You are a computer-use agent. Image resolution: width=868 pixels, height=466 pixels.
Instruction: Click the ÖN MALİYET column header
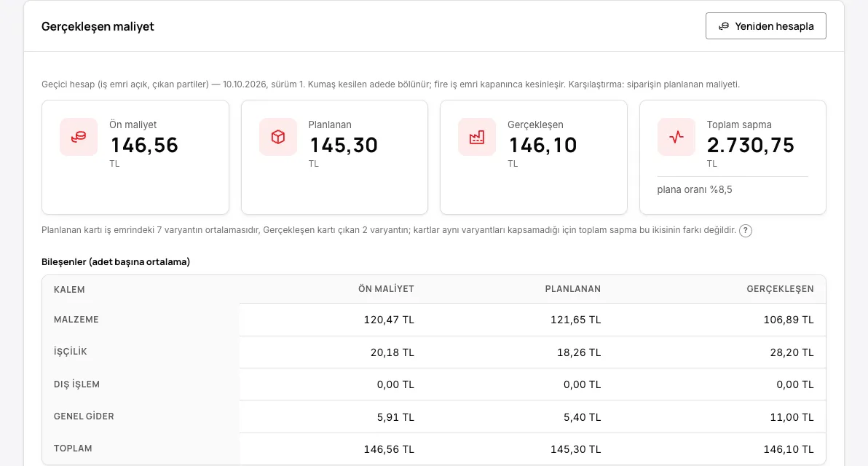386,289
